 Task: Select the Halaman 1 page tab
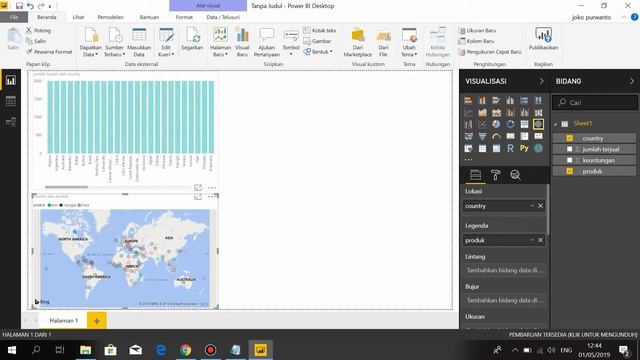click(x=63, y=321)
